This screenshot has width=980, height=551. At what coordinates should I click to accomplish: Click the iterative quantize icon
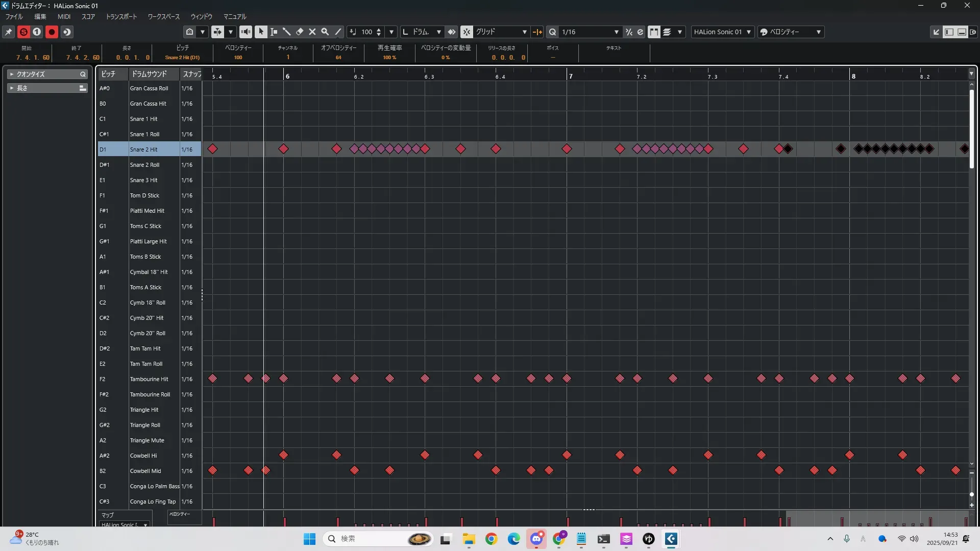629,32
